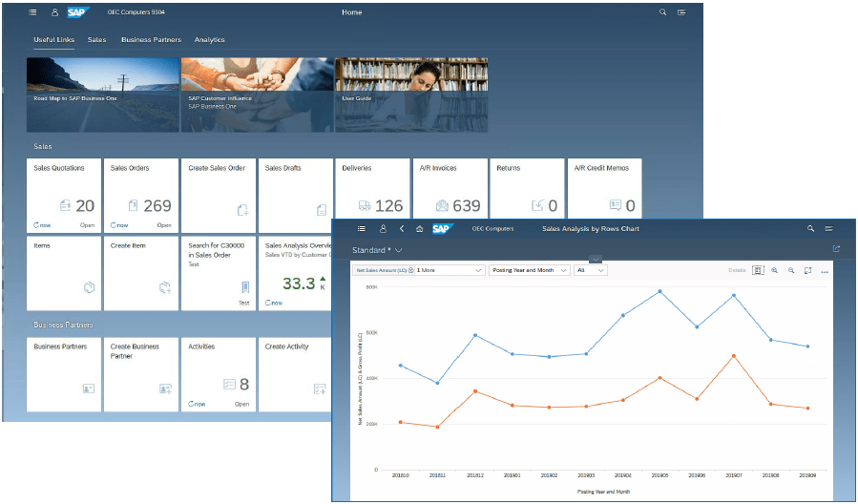Click the user profile icon on Home page
The height and width of the screenshot is (504, 858).
click(x=54, y=12)
